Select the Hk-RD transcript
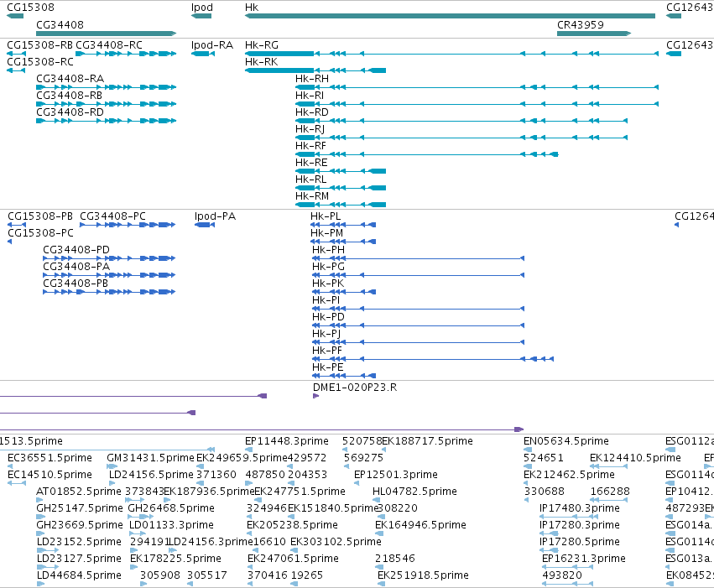 click(x=461, y=121)
